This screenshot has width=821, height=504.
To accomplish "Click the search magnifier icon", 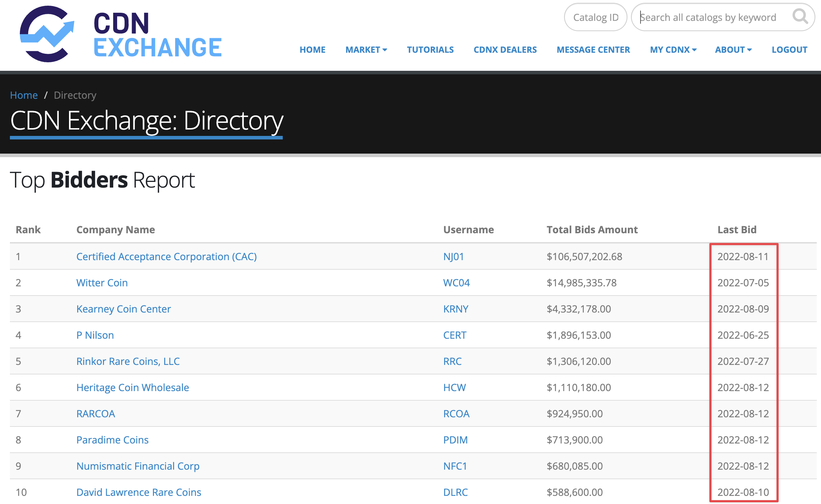I will tap(800, 17).
